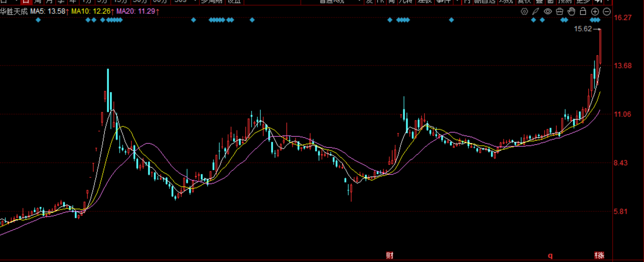
Task: Open chart settings gear icon
Action: (524, 12)
